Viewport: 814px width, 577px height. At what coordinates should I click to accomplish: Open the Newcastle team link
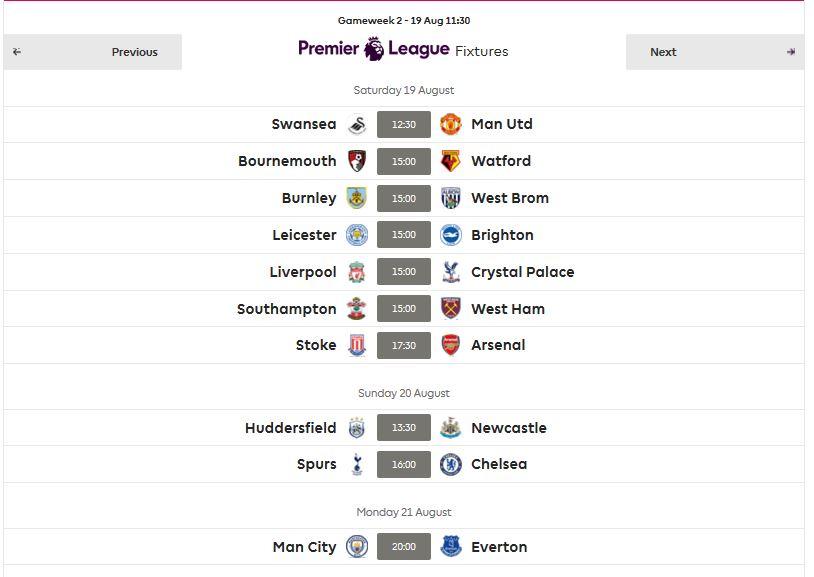point(509,428)
